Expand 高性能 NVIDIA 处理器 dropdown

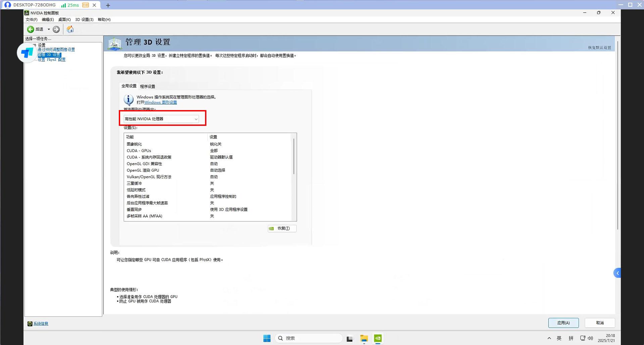tap(161, 119)
